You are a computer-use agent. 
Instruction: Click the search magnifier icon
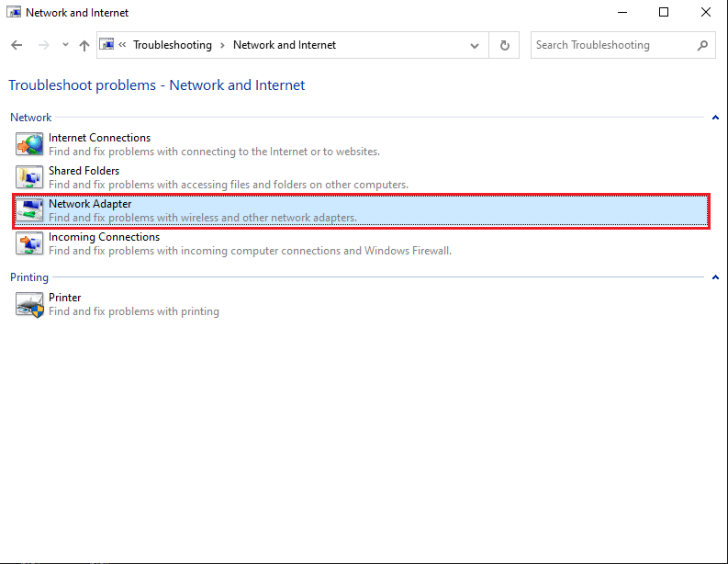[702, 45]
